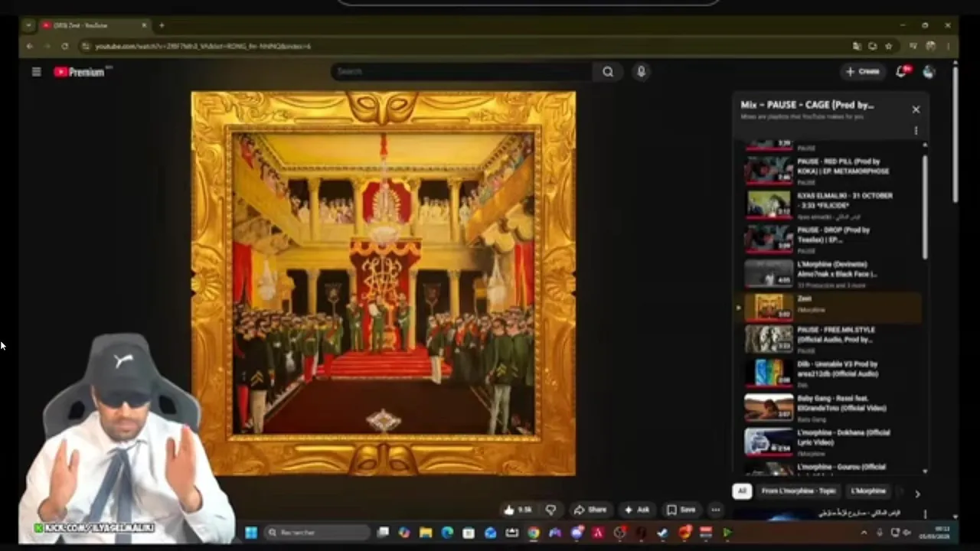Screen dimensions: 980x551
Task: Select the Zeit - YouTube browser tab
Action: (x=93, y=25)
